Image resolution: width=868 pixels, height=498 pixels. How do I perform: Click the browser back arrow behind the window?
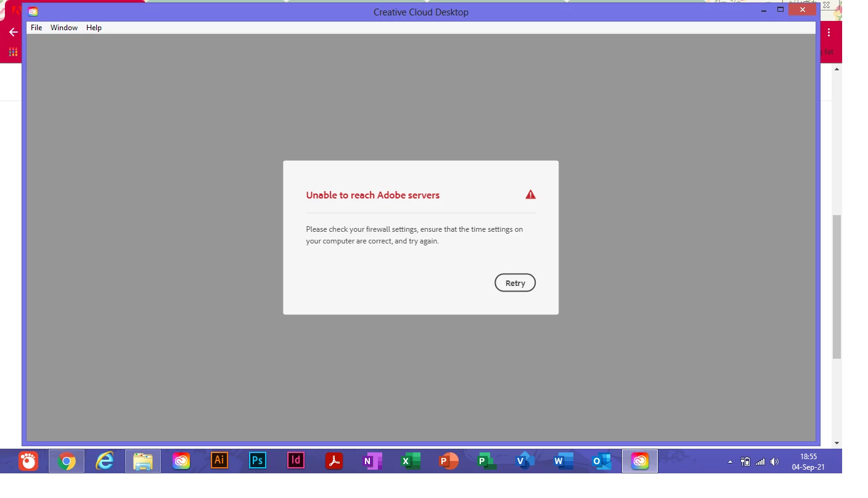coord(13,32)
